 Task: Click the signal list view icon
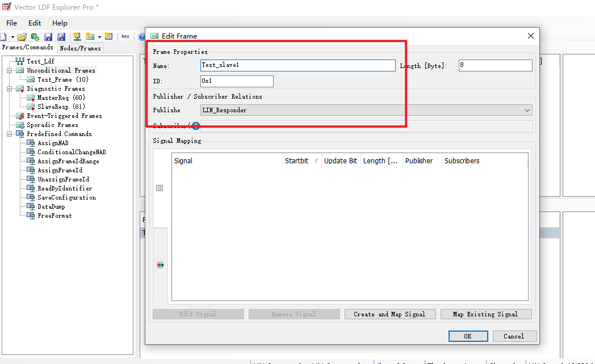point(160,188)
